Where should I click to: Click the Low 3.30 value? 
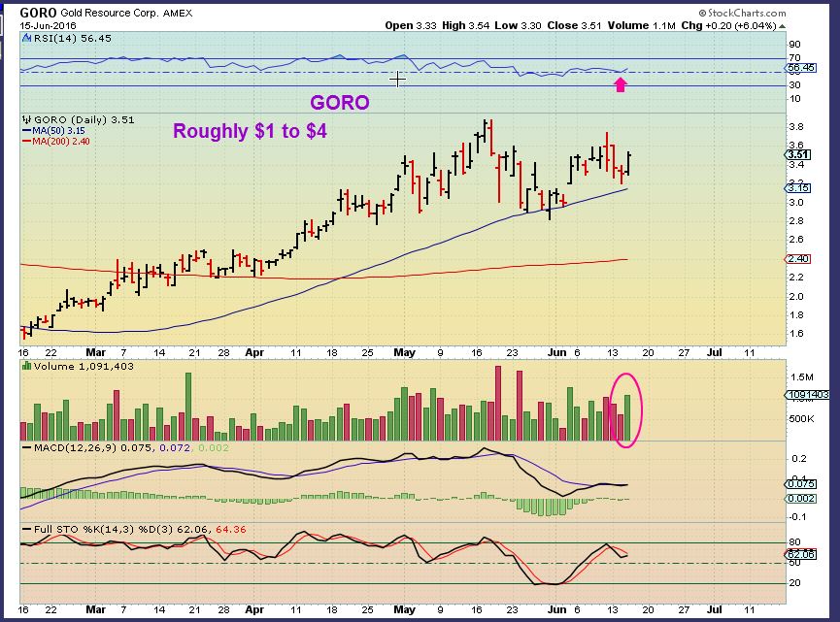518,25
